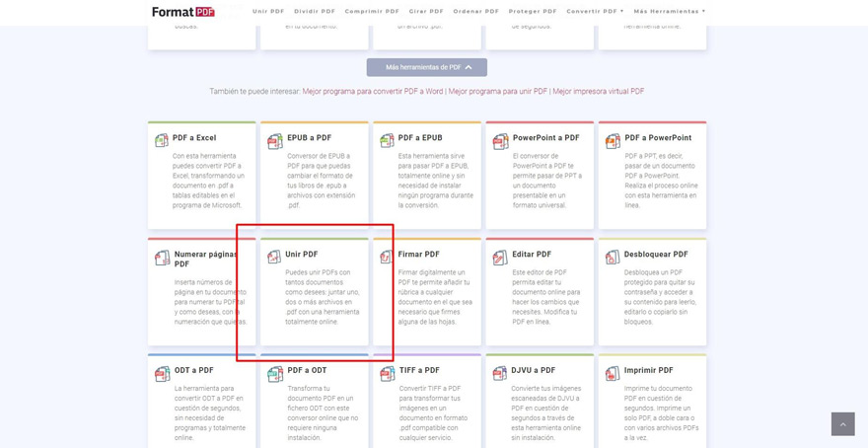Click the PDF a Excel tool icon

point(162,141)
